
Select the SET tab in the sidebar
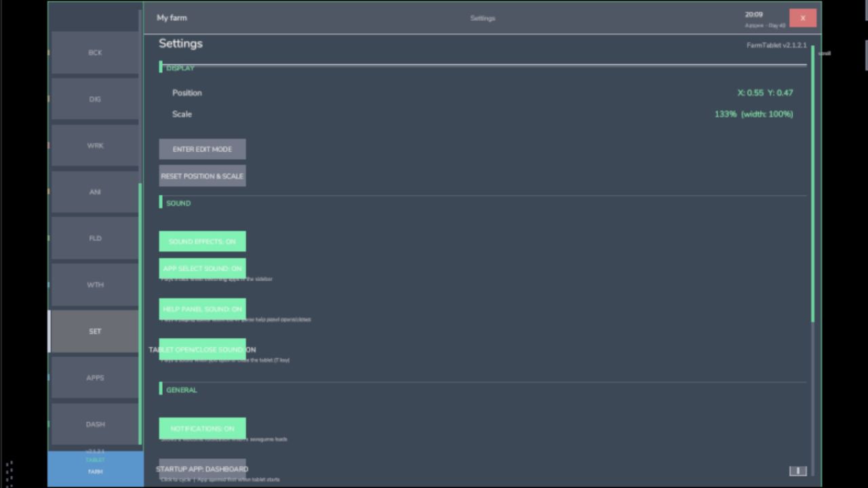click(95, 331)
